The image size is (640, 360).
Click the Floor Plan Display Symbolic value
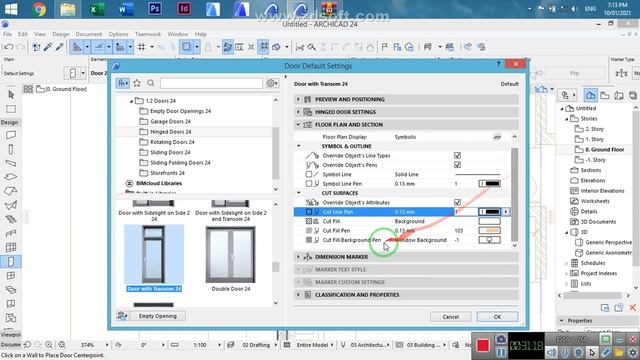pos(405,137)
